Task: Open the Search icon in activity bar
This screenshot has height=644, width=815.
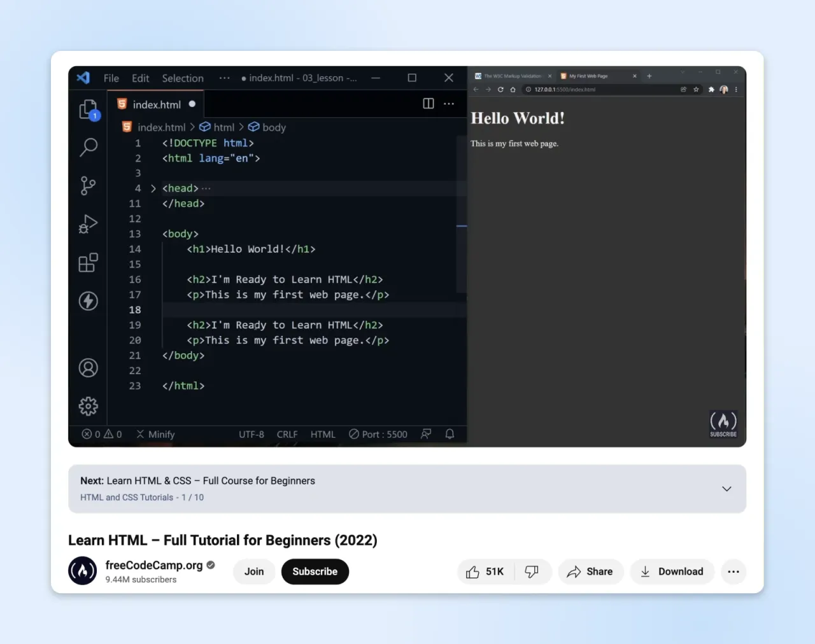Action: click(89, 148)
